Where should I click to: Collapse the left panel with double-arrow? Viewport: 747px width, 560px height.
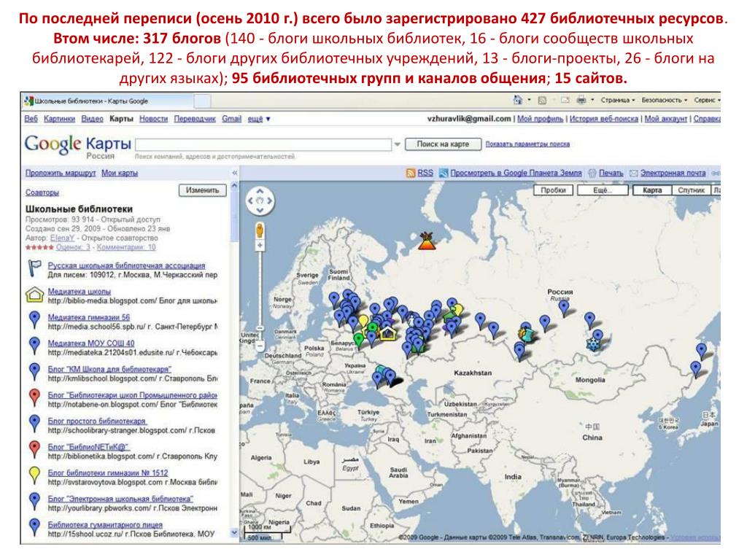coord(234,173)
